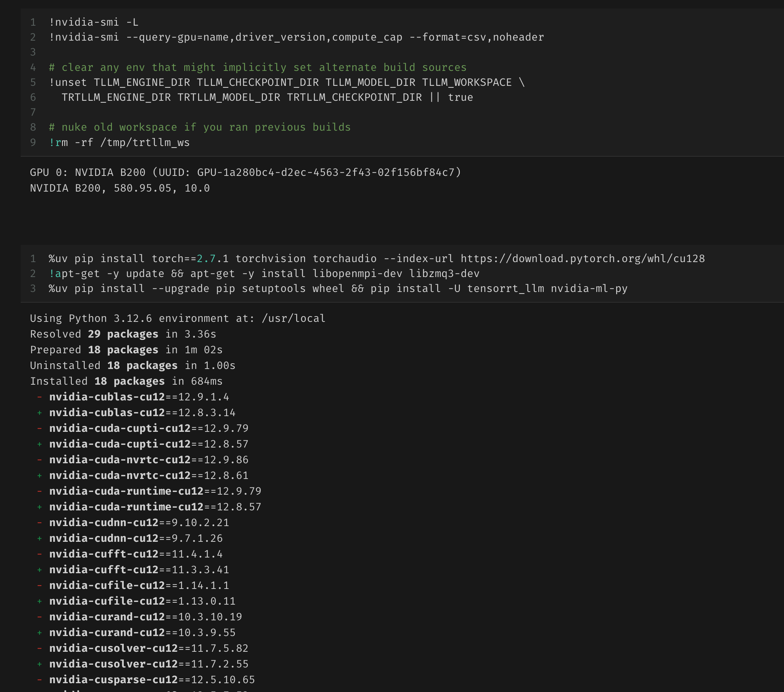Click the tensorrt_llm pip install line
Image resolution: width=784 pixels, height=692 pixels.
[338, 289]
